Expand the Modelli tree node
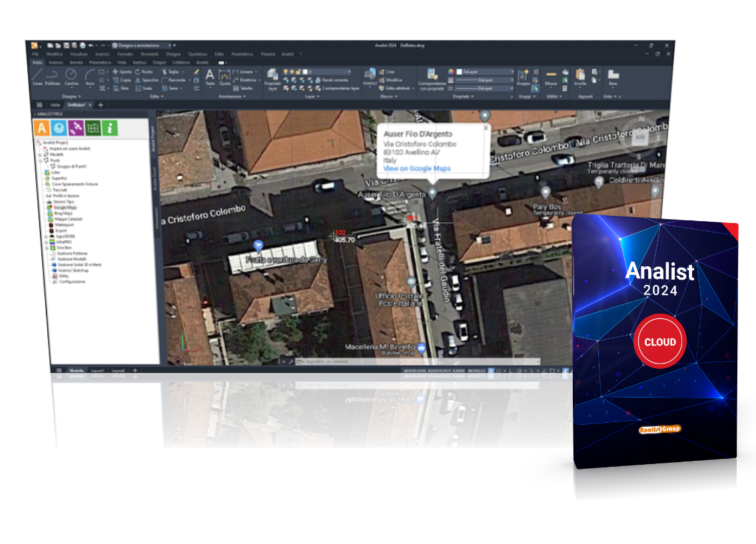The height and width of the screenshot is (544, 756). 40,154
